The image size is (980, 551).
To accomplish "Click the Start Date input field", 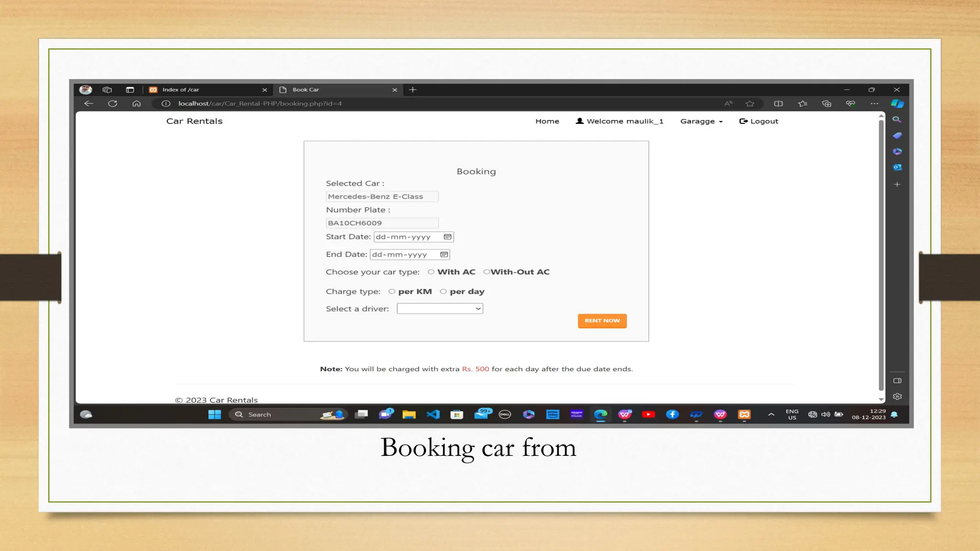I will (414, 237).
